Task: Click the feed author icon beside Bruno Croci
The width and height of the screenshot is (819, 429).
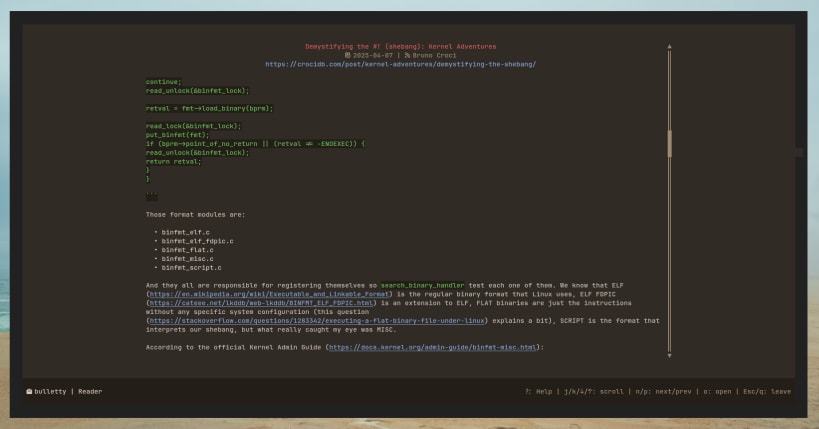Action: pos(407,55)
